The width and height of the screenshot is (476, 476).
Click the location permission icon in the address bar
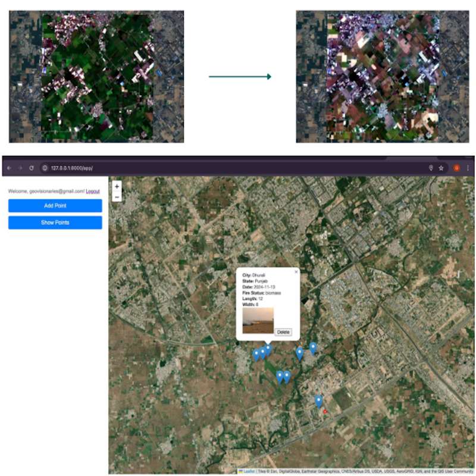click(x=431, y=168)
